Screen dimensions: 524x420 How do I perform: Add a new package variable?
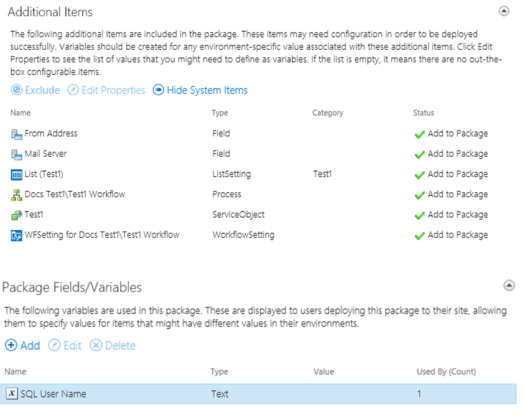pos(22,345)
